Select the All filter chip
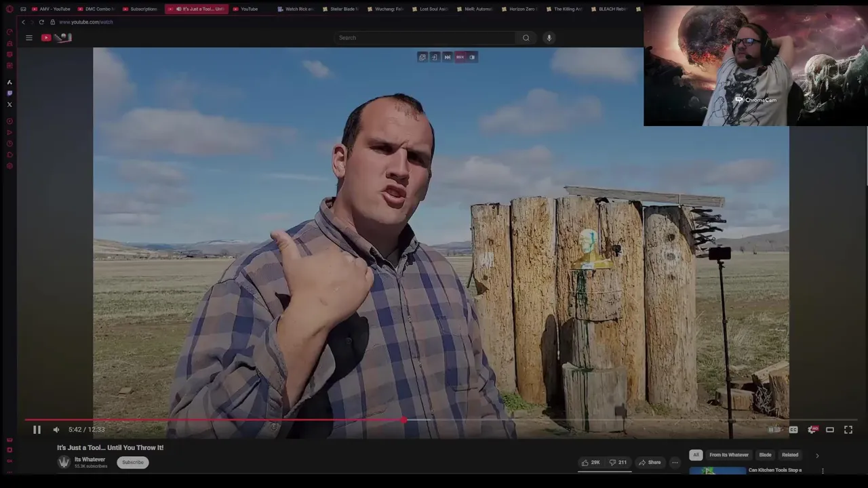868x488 pixels. (696, 455)
